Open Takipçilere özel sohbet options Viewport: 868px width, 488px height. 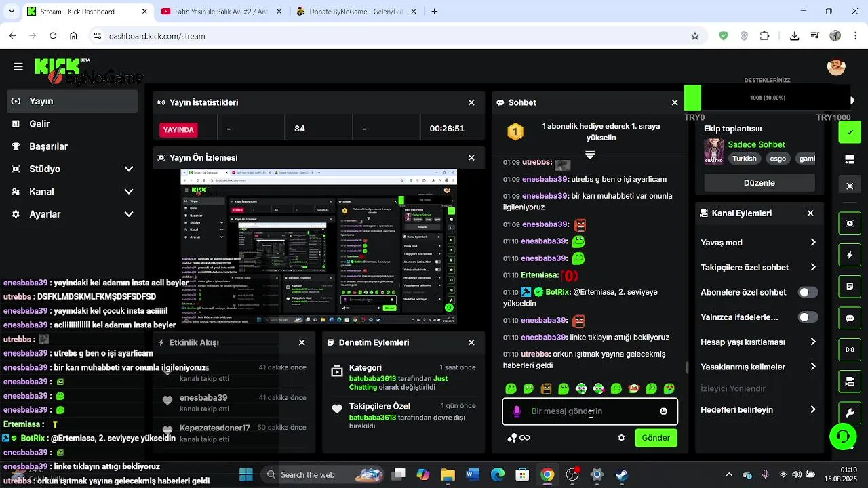point(812,267)
